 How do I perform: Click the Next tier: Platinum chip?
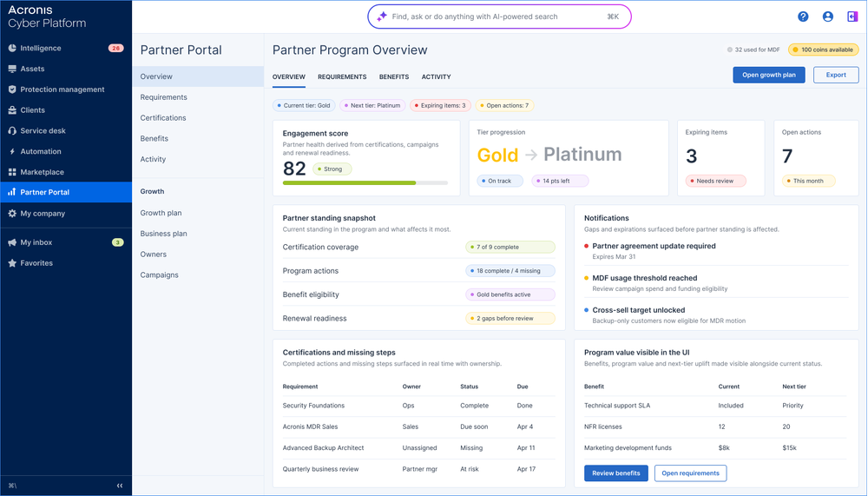372,105
